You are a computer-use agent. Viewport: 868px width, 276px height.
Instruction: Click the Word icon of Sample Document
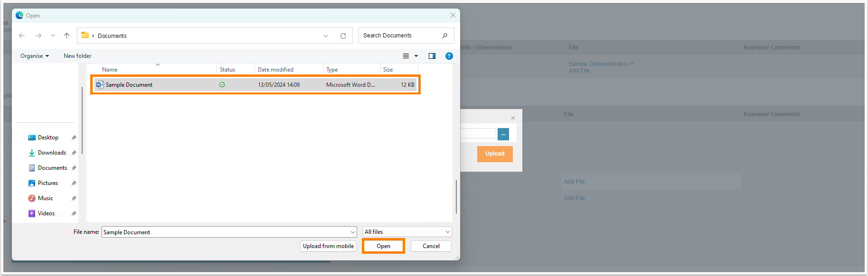click(100, 85)
